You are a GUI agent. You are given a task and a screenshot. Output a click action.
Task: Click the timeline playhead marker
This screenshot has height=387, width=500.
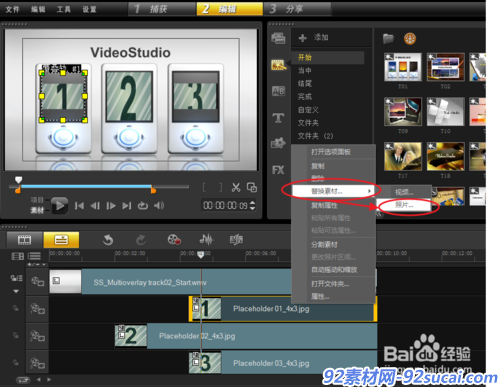tap(201, 255)
